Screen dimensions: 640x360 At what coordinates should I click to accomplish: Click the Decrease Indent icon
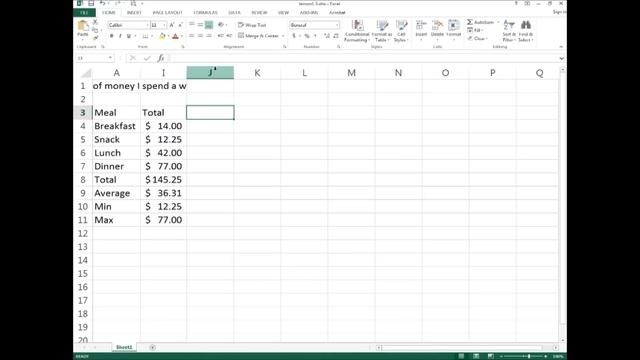coord(220,36)
